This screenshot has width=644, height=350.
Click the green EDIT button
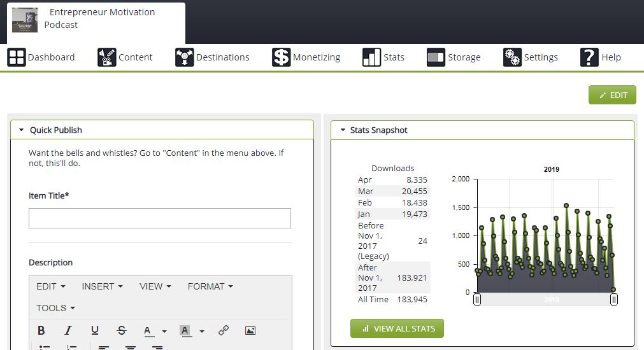tap(612, 95)
